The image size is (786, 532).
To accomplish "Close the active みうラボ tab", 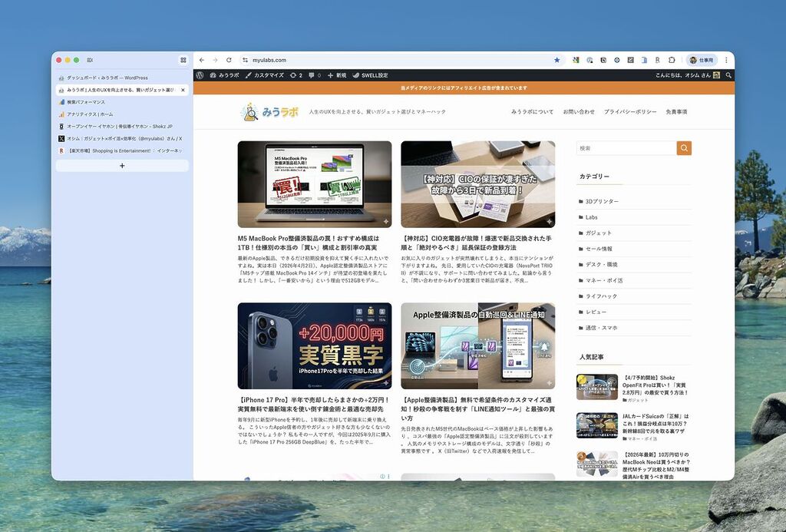I will point(183,90).
